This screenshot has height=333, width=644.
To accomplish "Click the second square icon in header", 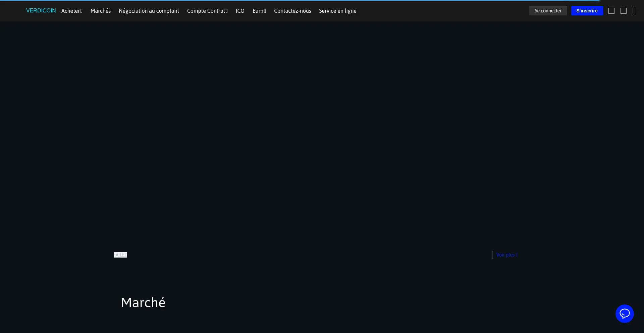I will pos(623,11).
